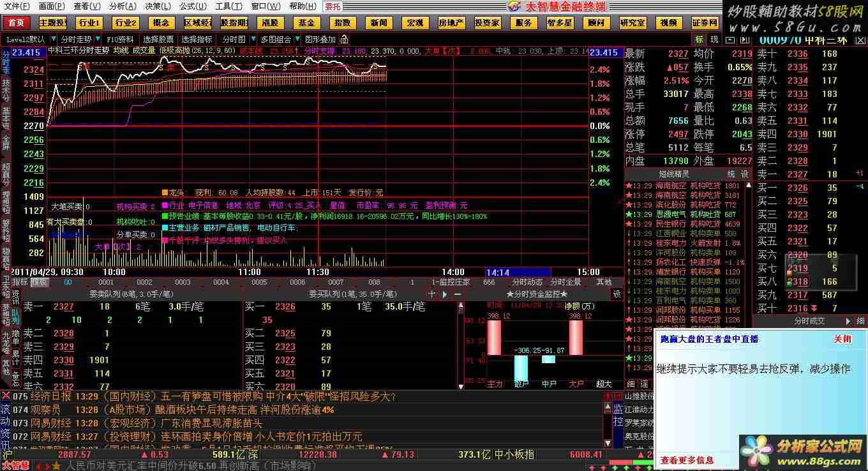Open the 行业1 sector page
Image resolution: width=868 pixels, height=471 pixels.
click(89, 23)
